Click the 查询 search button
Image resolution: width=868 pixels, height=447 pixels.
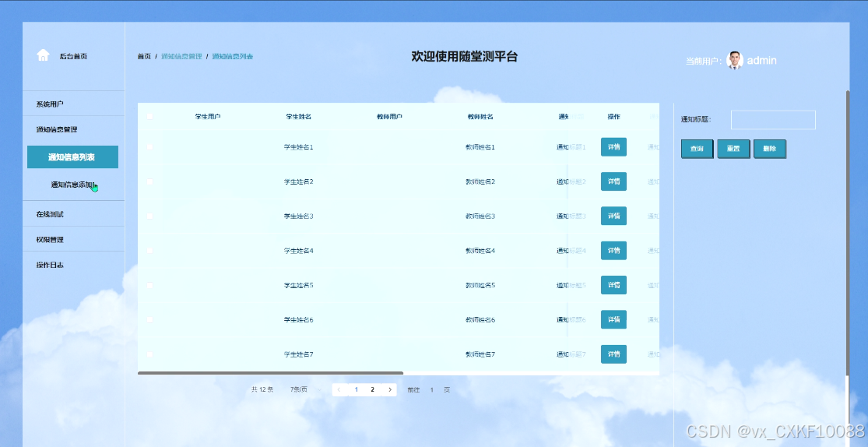click(697, 149)
